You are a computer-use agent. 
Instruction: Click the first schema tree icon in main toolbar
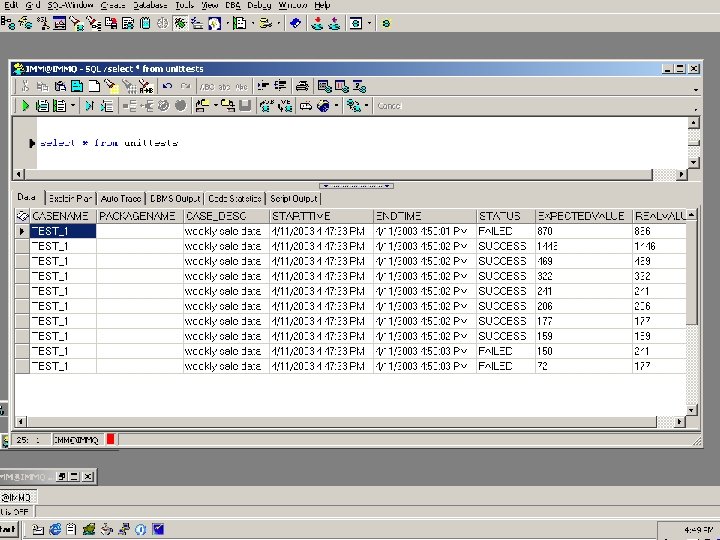click(8, 23)
